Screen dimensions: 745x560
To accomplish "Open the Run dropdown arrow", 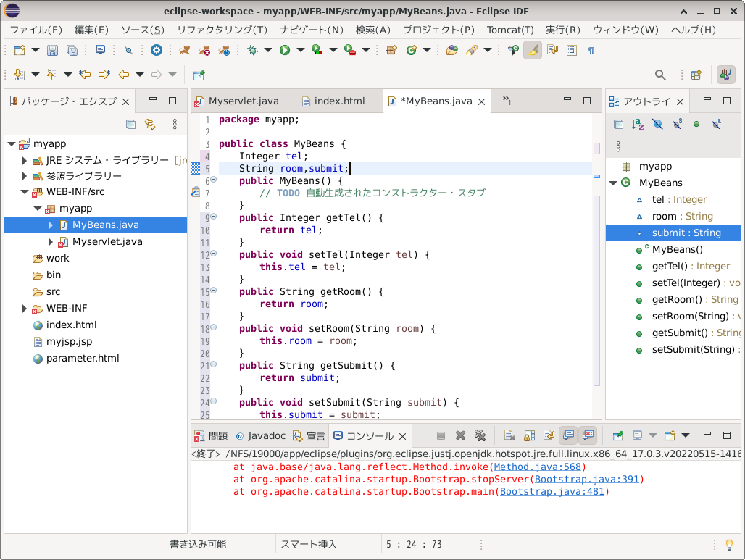I will (x=300, y=50).
